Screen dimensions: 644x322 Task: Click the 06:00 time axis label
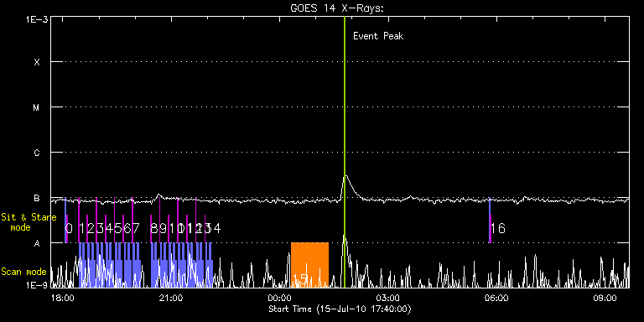(496, 298)
